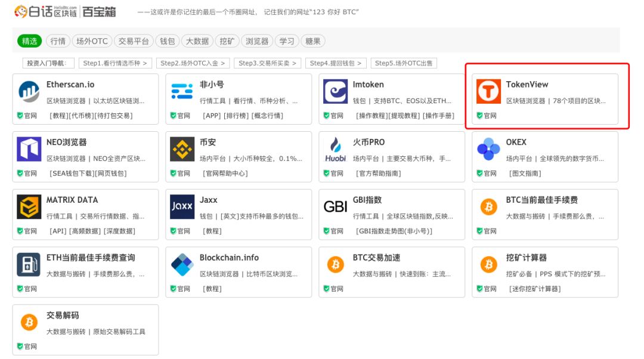The width and height of the screenshot is (644, 359).
Task: Open NEO [SEA钱包下载] link
Action: tap(72, 174)
